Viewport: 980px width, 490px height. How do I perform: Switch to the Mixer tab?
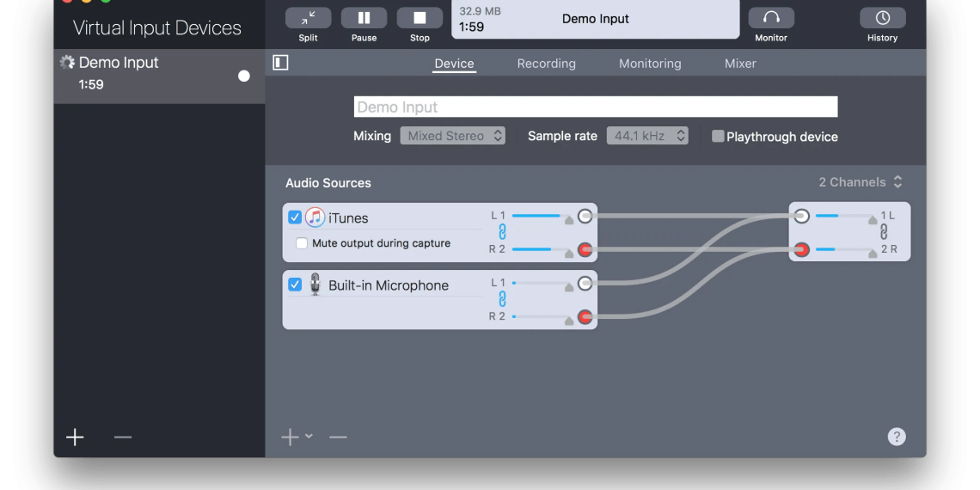740,64
